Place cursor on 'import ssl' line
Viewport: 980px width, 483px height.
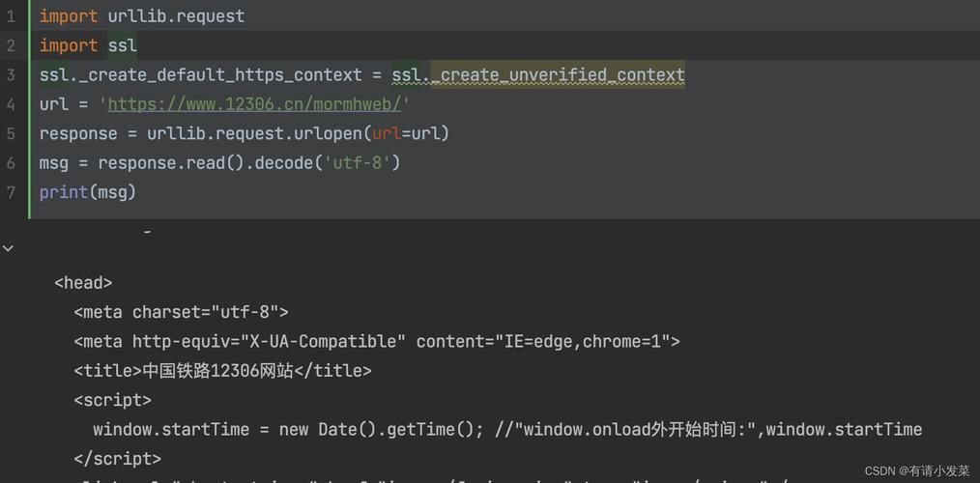[x=88, y=45]
